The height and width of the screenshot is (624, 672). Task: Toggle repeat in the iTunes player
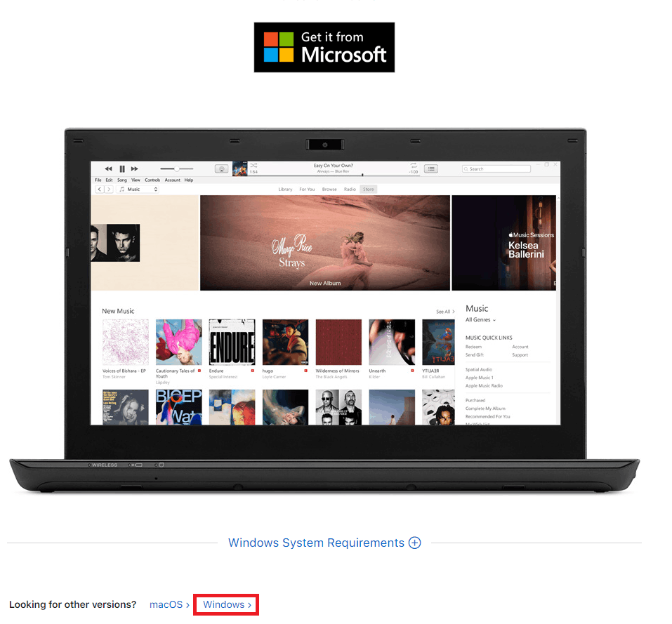[x=414, y=166]
